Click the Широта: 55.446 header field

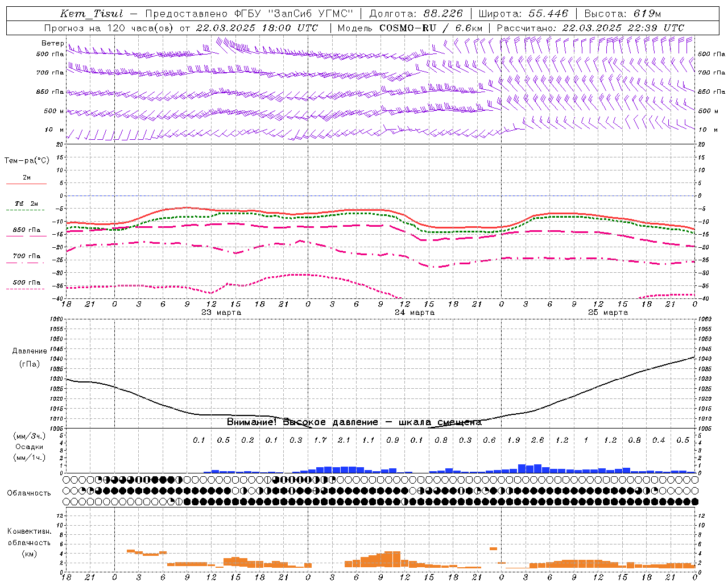click(523, 14)
